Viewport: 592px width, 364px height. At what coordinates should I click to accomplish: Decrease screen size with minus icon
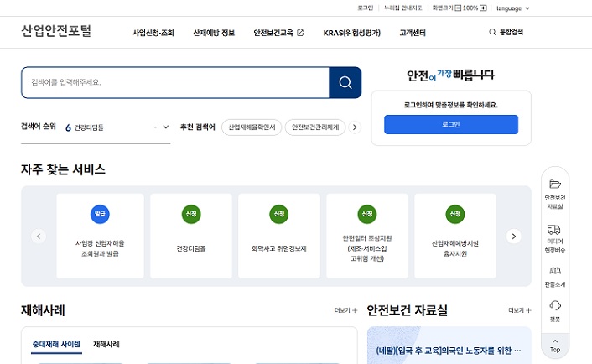click(457, 8)
